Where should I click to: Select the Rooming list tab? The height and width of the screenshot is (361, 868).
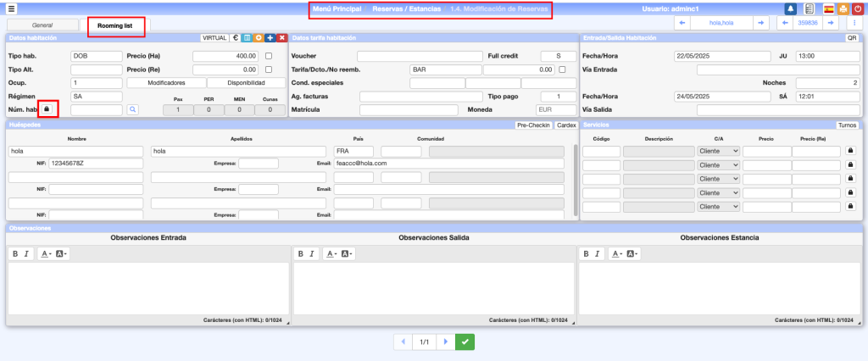point(116,26)
